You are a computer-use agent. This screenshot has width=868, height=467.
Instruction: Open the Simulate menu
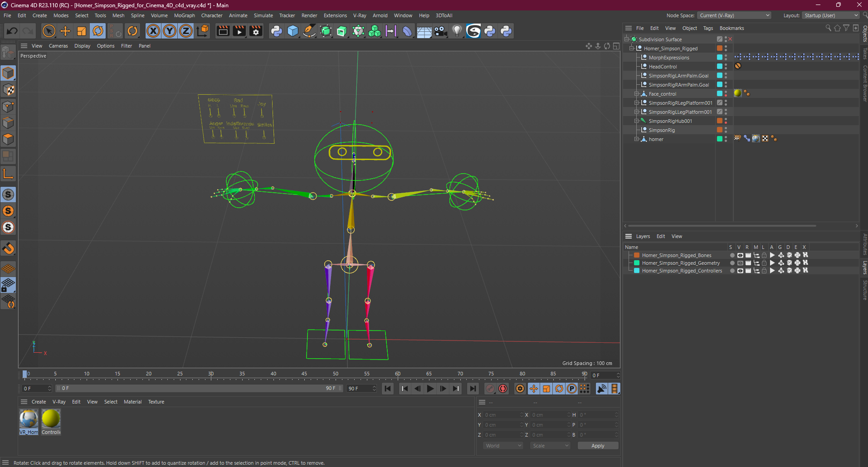point(263,15)
